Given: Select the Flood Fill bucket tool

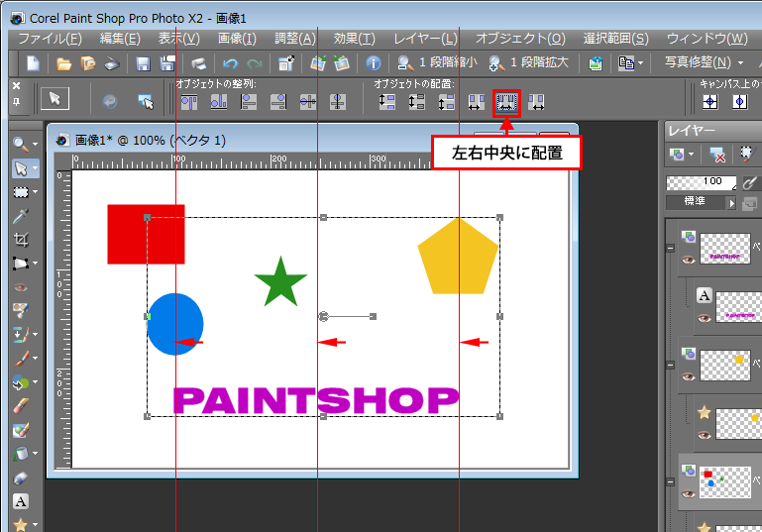Looking at the screenshot, I should click(21, 455).
